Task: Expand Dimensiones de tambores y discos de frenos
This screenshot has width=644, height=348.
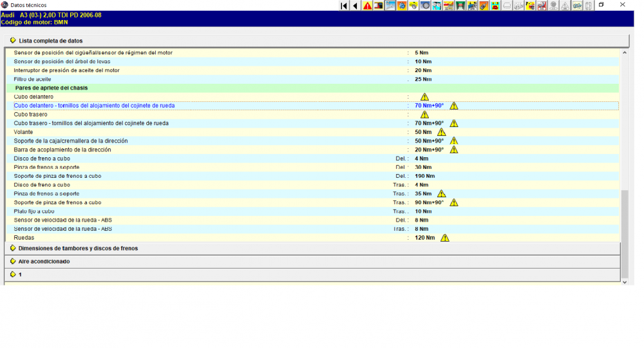Action: point(312,248)
